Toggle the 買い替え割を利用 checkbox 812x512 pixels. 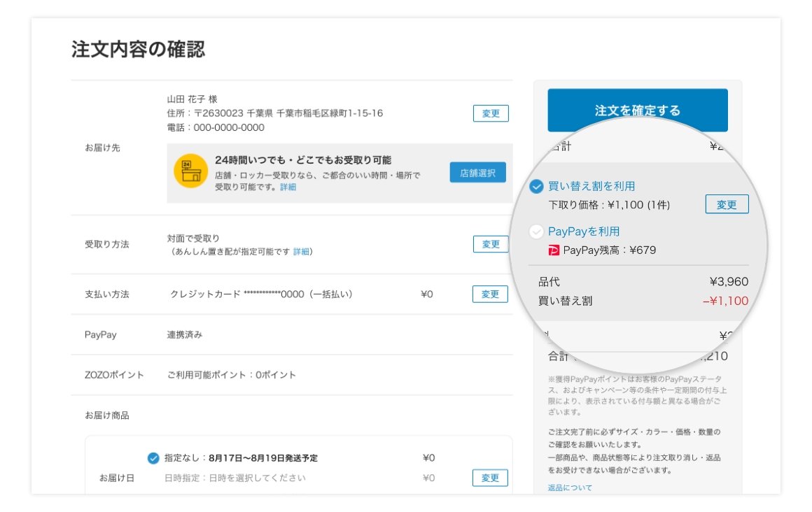pos(536,186)
